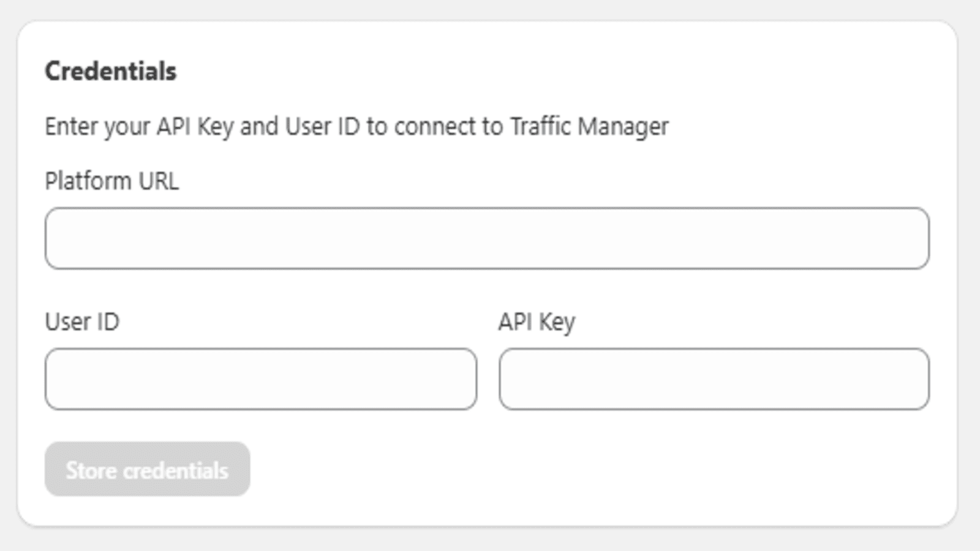Click the "Traffic Manager" words in description
Screen dimensions: 980x551
[589, 127]
